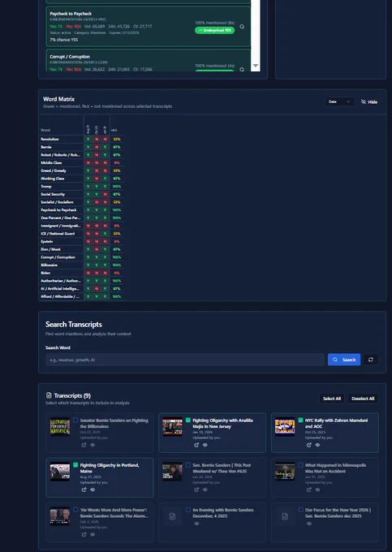Click Select All transcripts button
392x552 pixels.
tap(332, 399)
